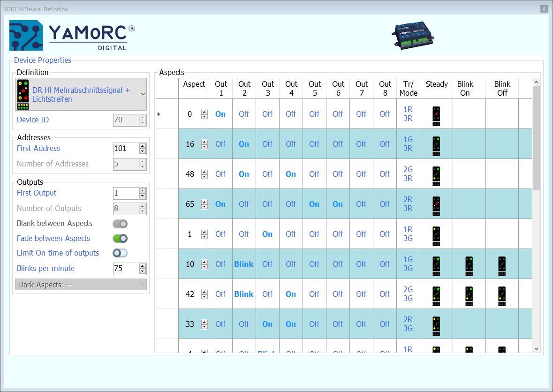
Task: Click Blink Off signal icon for aspect 10
Action: tap(502, 266)
